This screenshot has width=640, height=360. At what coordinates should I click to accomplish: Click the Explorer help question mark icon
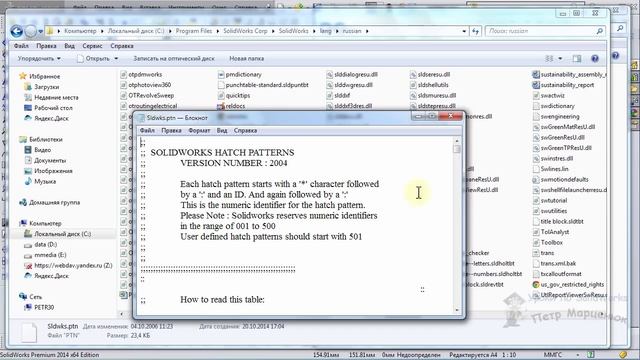[595, 59]
